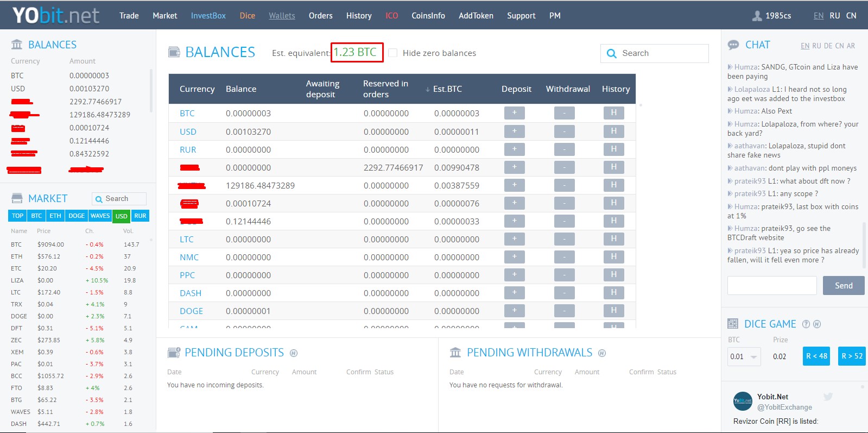This screenshot has width=868, height=433.
Task: Click the balances Search input field
Action: (654, 53)
